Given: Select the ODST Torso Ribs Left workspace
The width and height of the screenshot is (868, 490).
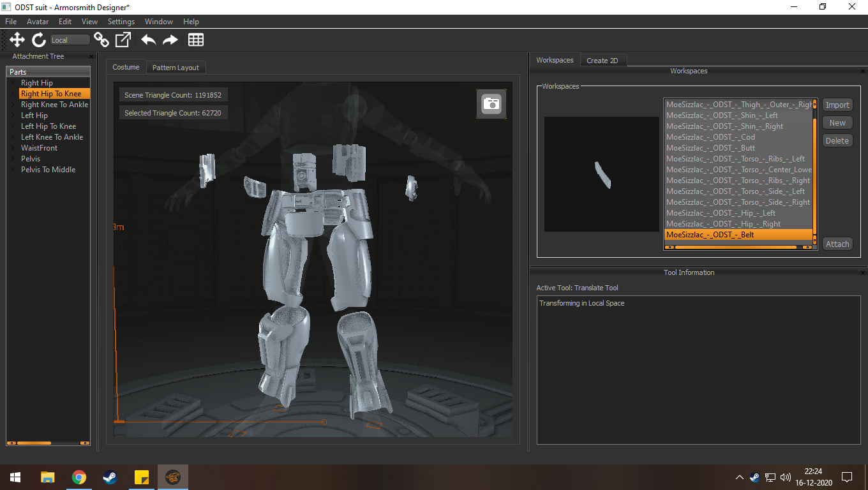Looking at the screenshot, I should click(x=735, y=159).
